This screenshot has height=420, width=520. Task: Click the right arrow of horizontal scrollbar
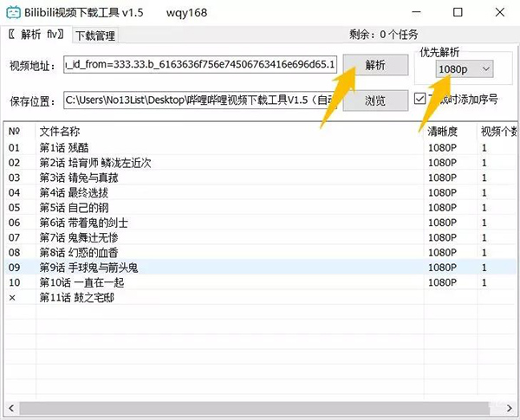(x=510, y=408)
